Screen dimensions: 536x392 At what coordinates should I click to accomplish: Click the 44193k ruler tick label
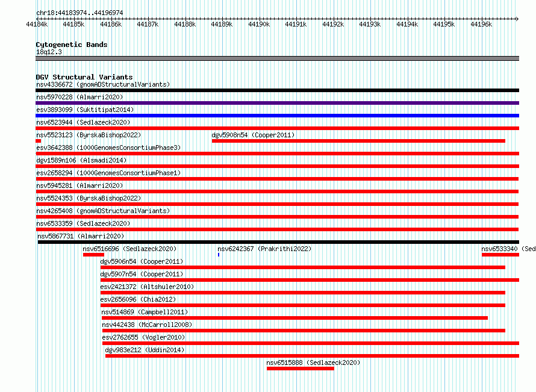pyautogui.click(x=370, y=24)
